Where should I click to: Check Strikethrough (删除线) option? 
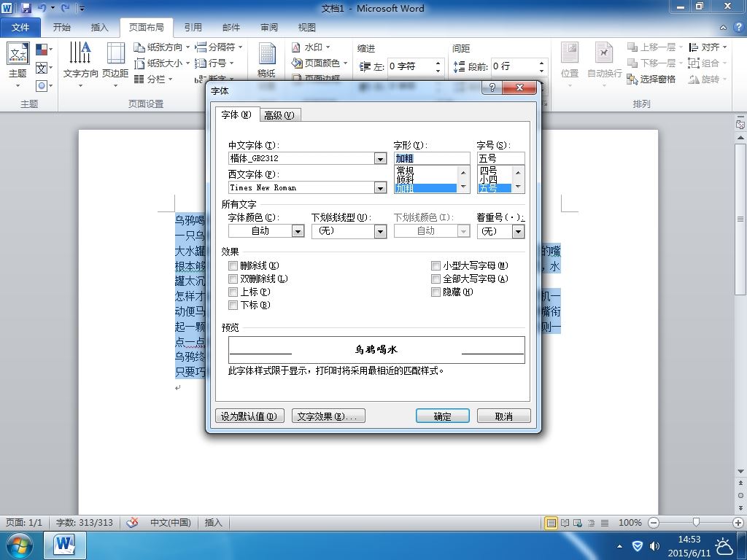click(x=233, y=265)
